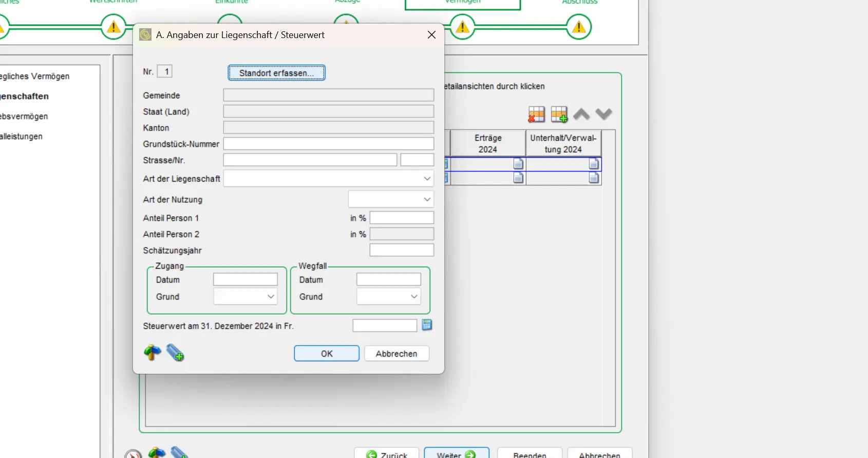Click the Nr. field showing 1

[x=164, y=71]
